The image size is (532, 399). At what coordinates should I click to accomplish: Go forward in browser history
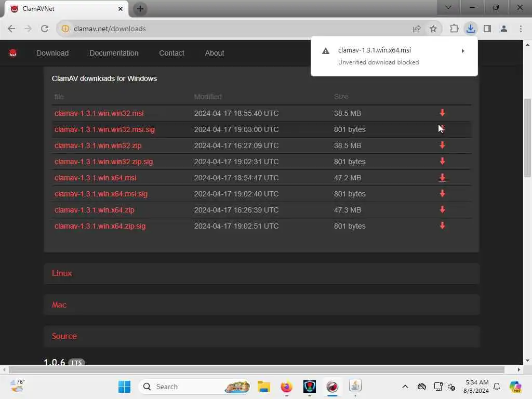point(28,29)
